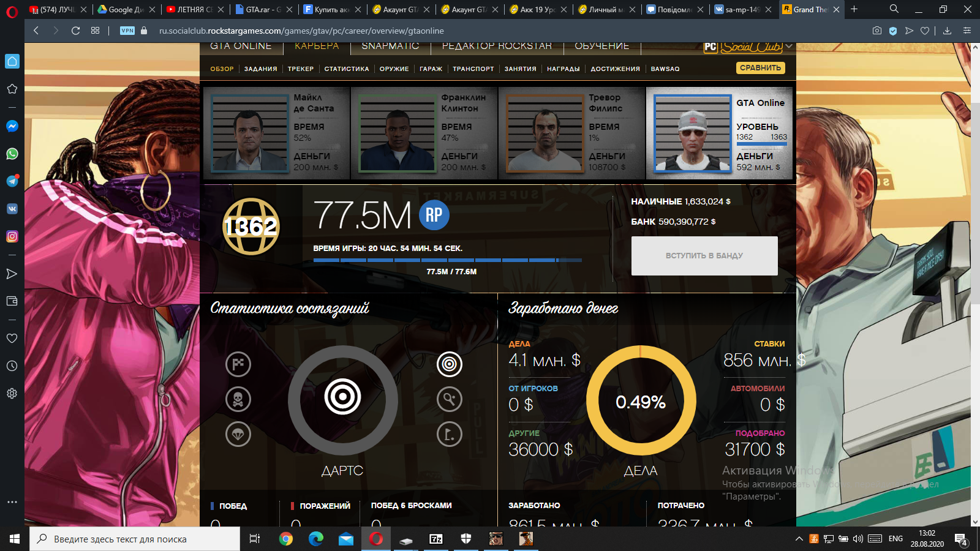Open the ТРАНСПОРТ tab
The image size is (980, 551).
[473, 69]
